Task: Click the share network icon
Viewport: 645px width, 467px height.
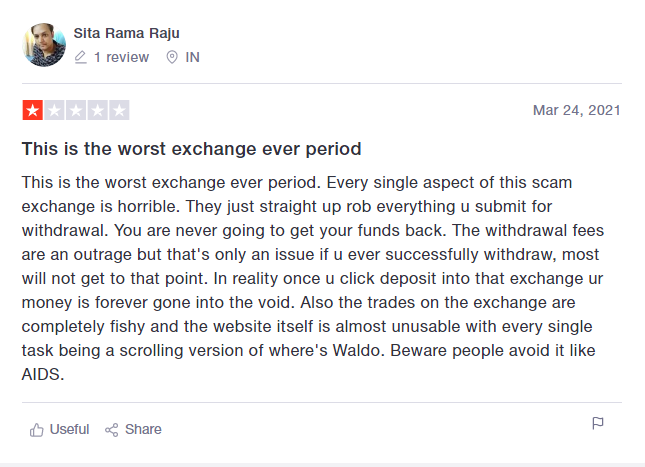Action: coord(112,430)
